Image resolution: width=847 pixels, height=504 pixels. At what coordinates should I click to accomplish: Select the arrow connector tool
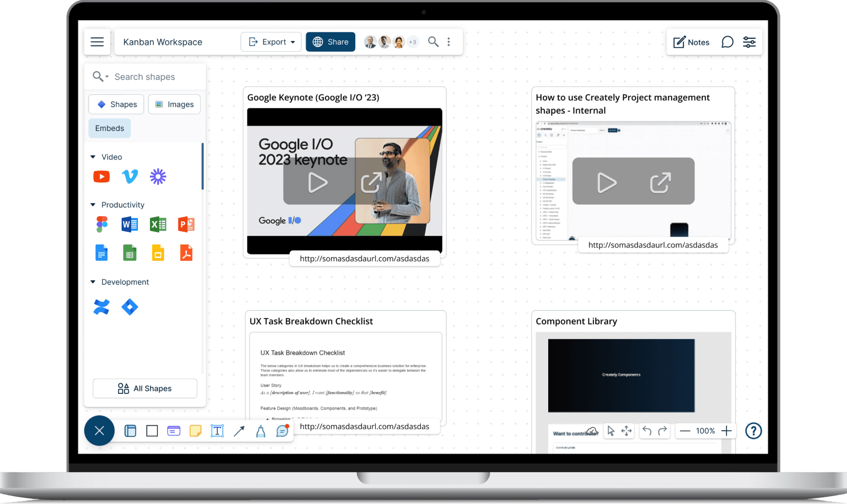click(239, 431)
